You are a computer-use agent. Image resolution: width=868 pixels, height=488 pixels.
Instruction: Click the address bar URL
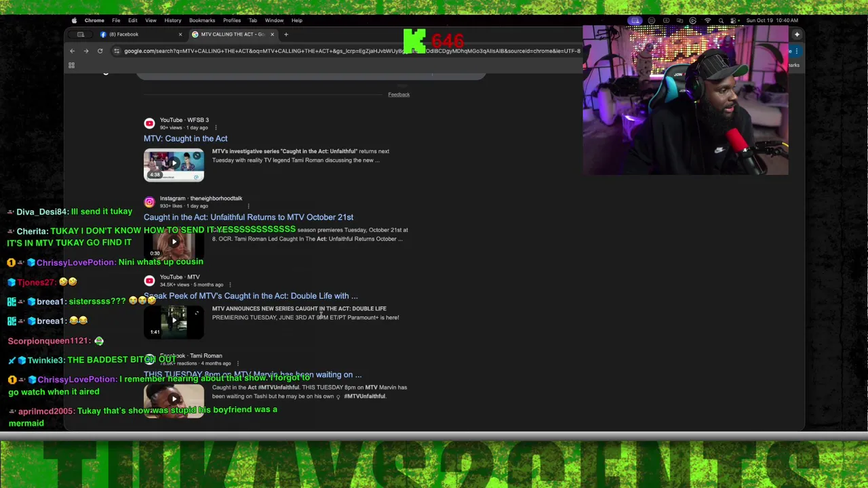click(x=352, y=51)
